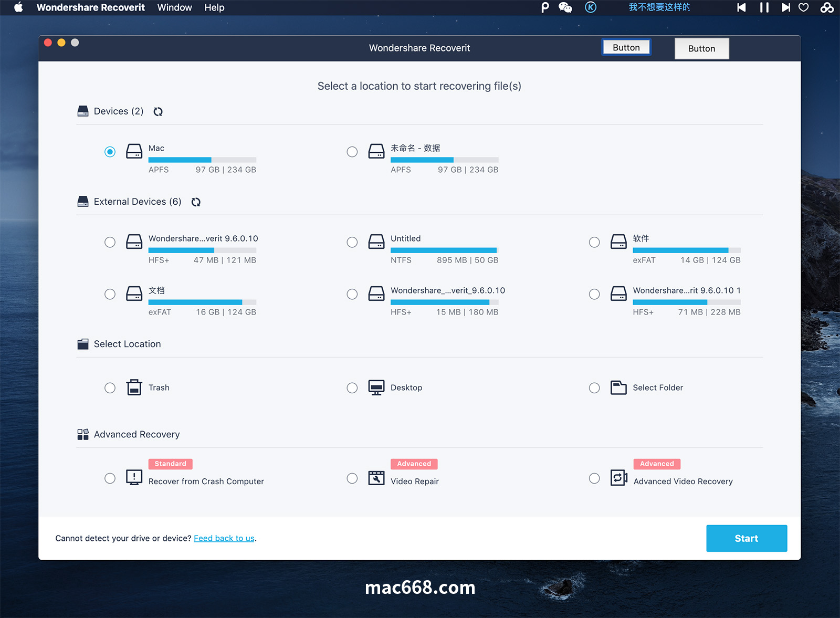The image size is (840, 618).
Task: Click the 文档 drive icon
Action: (x=134, y=294)
